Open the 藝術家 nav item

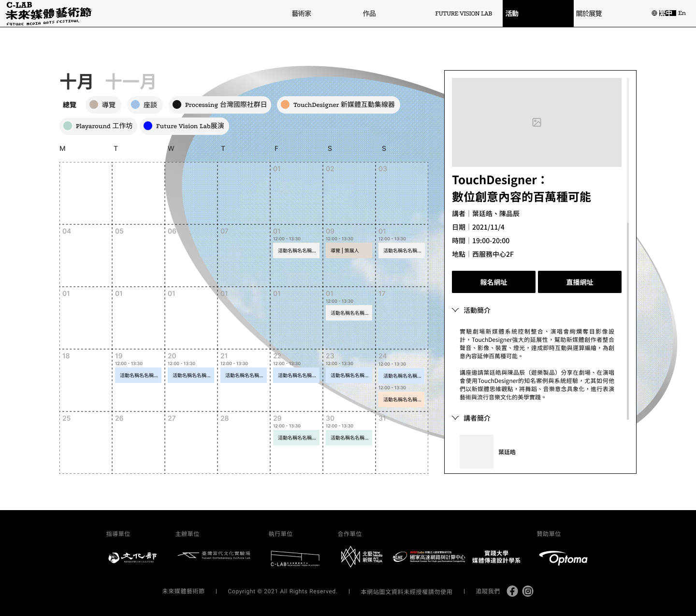pos(301,14)
